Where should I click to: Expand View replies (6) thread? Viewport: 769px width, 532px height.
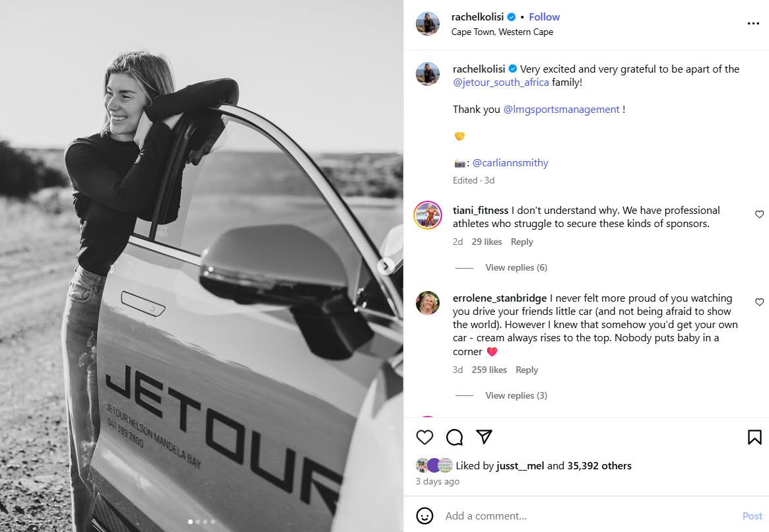point(516,267)
